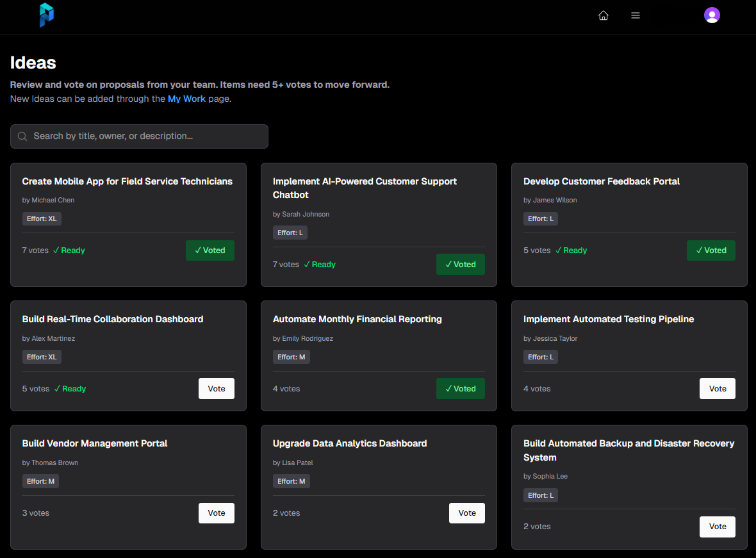Click the app logo at top left
Viewport: 756px width, 558px height.
[x=47, y=15]
